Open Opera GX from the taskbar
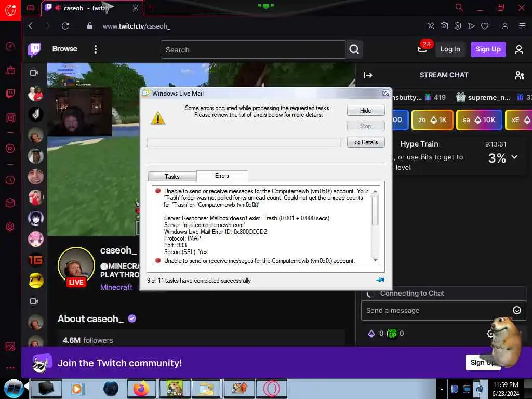Image resolution: width=532 pixels, height=399 pixels. [x=271, y=389]
